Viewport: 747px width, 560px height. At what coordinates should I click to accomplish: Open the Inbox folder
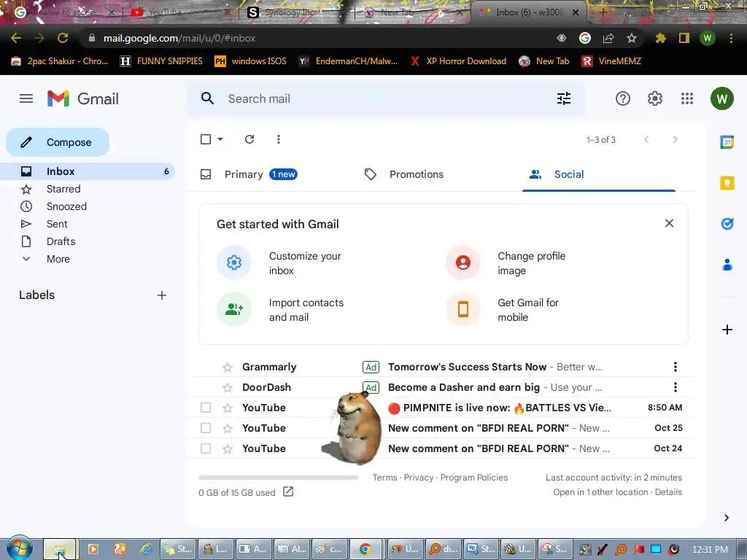pos(88,171)
